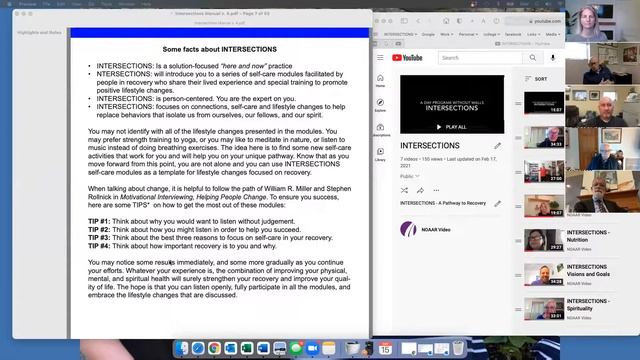Screen dimensions: 640x360
Task: Expand the Work bookmarks folder
Action: [447, 34]
